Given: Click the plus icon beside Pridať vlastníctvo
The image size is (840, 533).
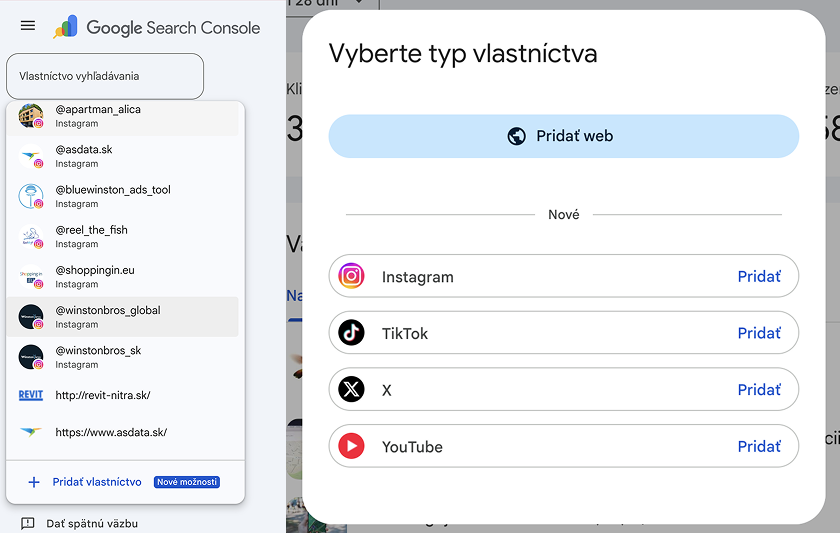Looking at the screenshot, I should (34, 482).
